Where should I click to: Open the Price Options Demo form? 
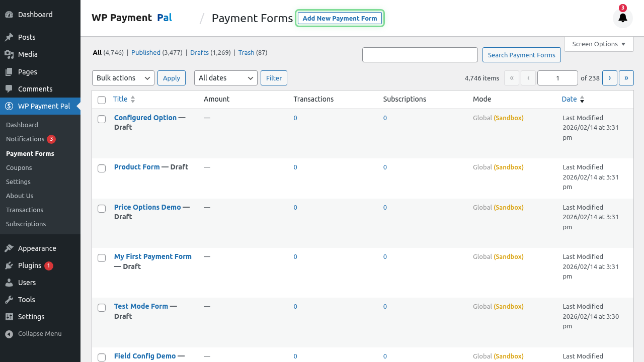coord(147,207)
